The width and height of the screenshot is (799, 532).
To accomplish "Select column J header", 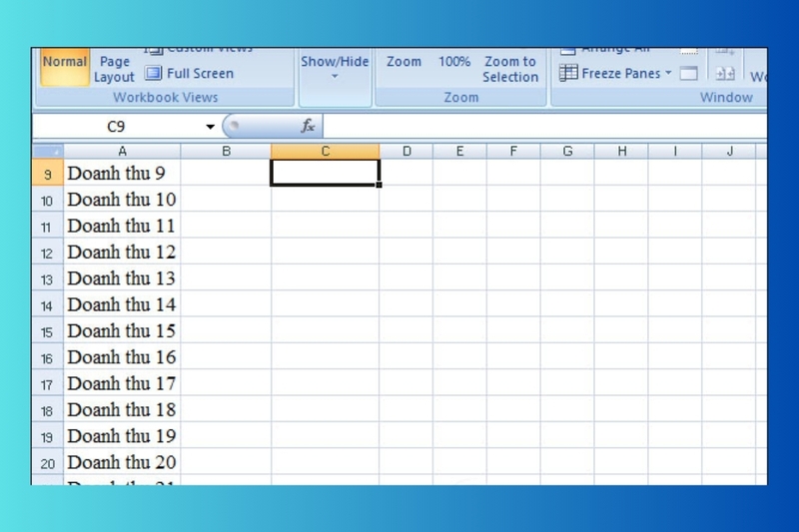I will click(730, 151).
